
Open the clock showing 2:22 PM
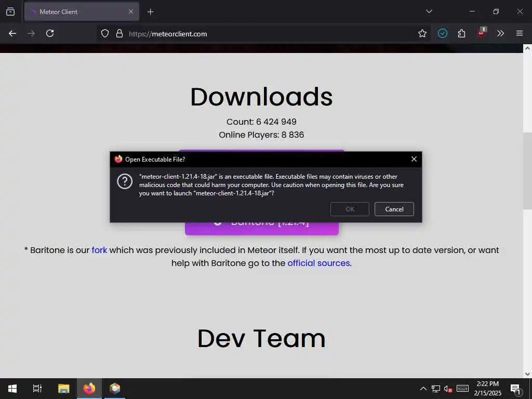pyautogui.click(x=487, y=389)
